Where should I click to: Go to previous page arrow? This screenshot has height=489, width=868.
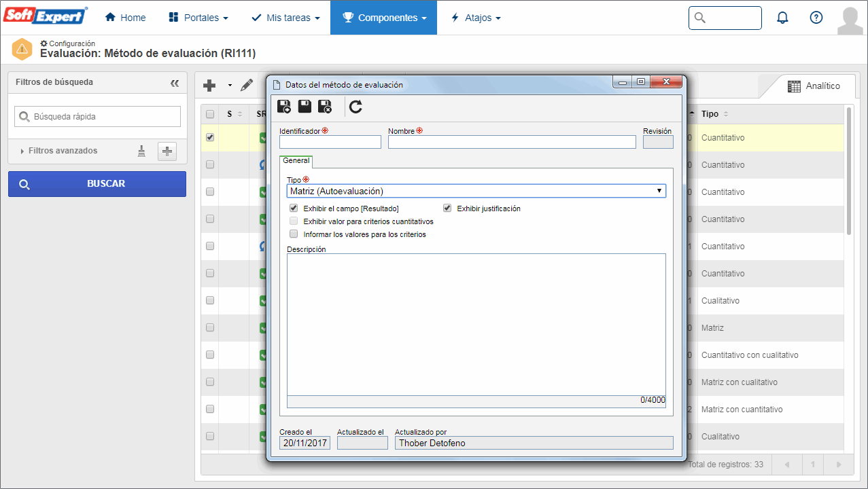787,465
